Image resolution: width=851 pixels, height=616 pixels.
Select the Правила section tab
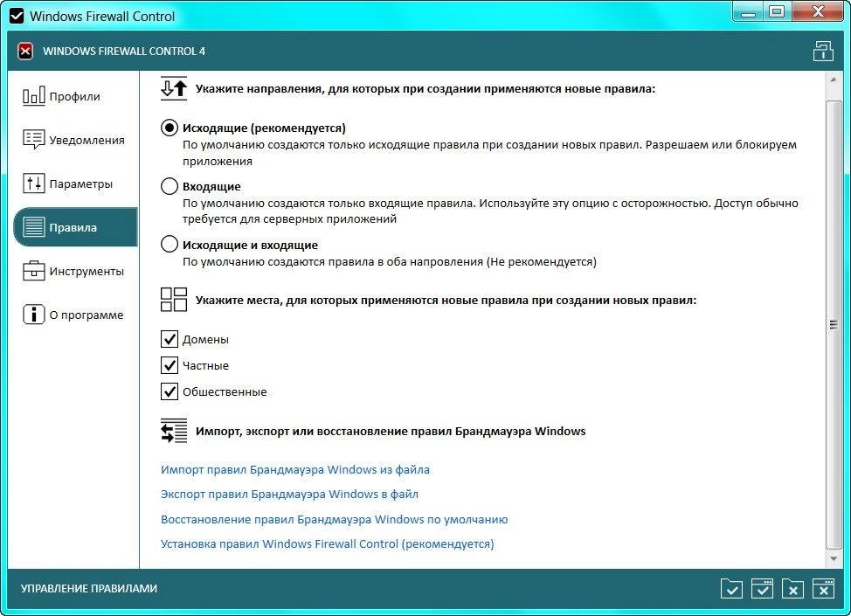[x=75, y=227]
